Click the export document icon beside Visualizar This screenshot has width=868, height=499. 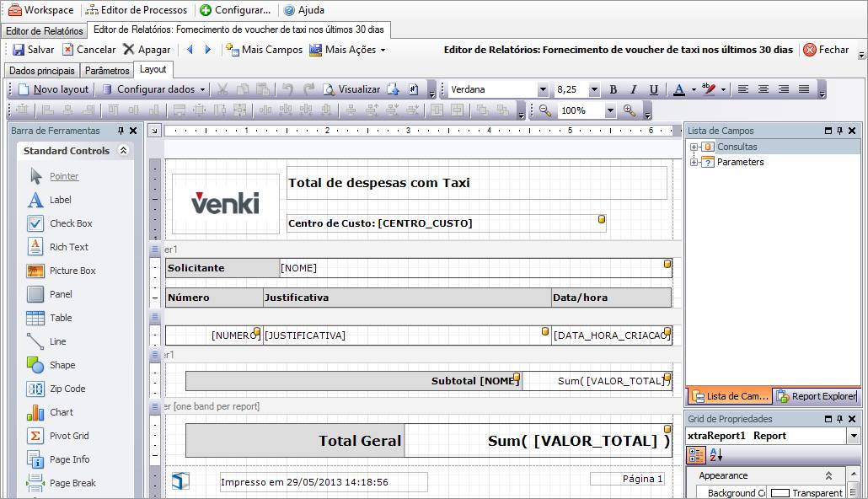pos(393,89)
